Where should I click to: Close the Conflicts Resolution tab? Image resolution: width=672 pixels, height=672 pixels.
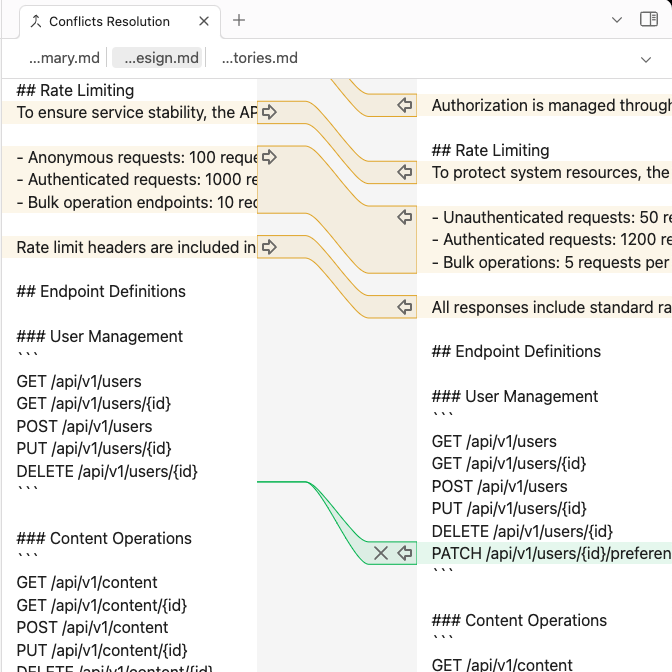[204, 21]
